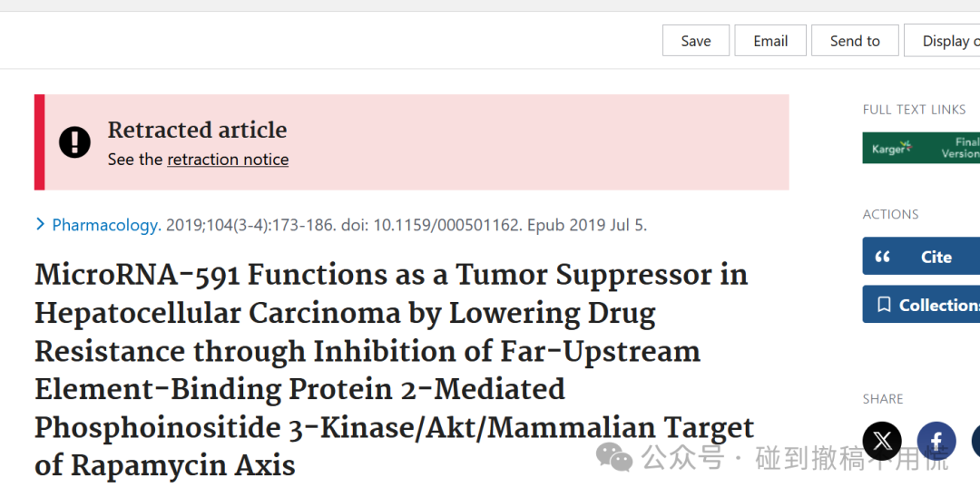Click the Collections bookmark icon
Image resolution: width=980 pixels, height=497 pixels.
[884, 305]
